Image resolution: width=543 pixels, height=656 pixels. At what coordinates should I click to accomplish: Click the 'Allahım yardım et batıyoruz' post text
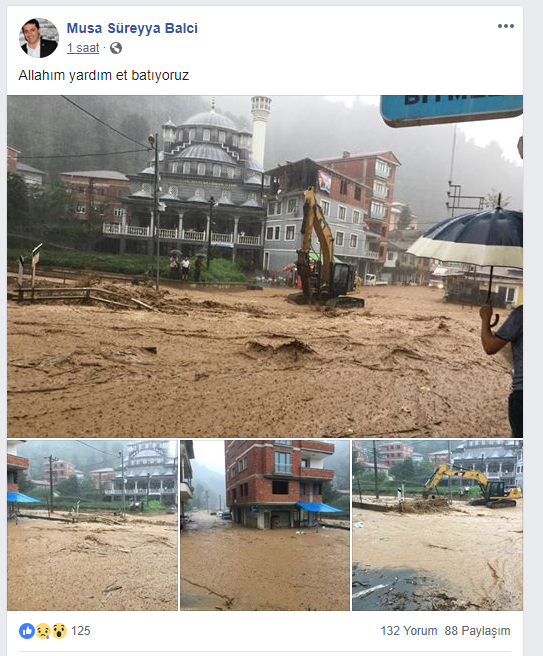(x=104, y=75)
